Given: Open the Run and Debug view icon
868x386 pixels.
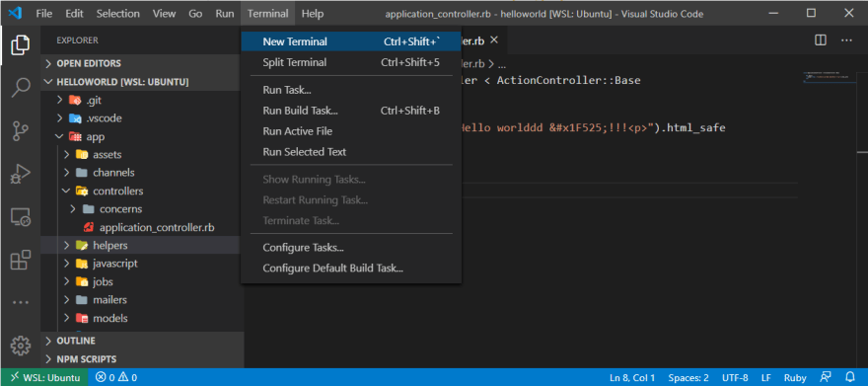Looking at the screenshot, I should click(x=21, y=174).
